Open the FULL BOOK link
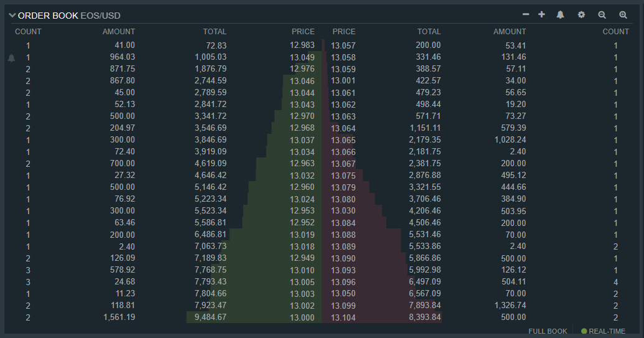This screenshot has width=644, height=338. (548, 331)
